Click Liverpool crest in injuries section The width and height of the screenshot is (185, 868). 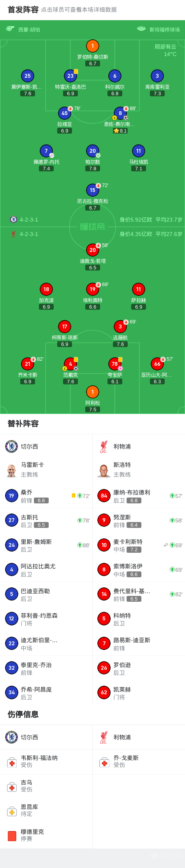click(104, 737)
